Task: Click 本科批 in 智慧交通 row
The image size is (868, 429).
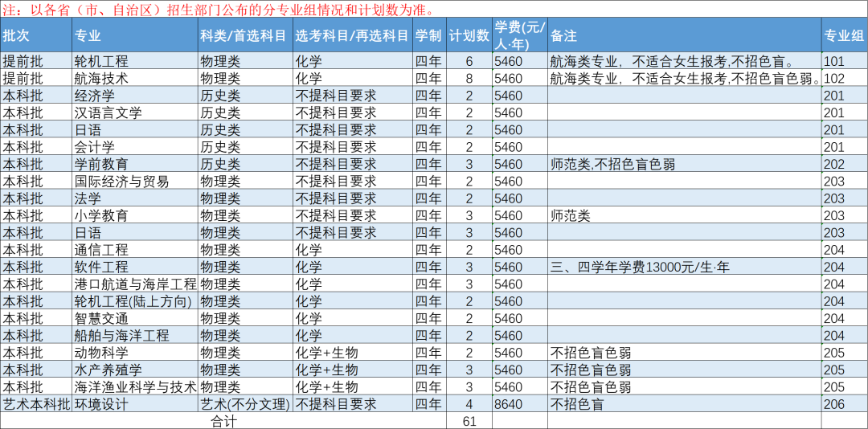Action: (36, 318)
